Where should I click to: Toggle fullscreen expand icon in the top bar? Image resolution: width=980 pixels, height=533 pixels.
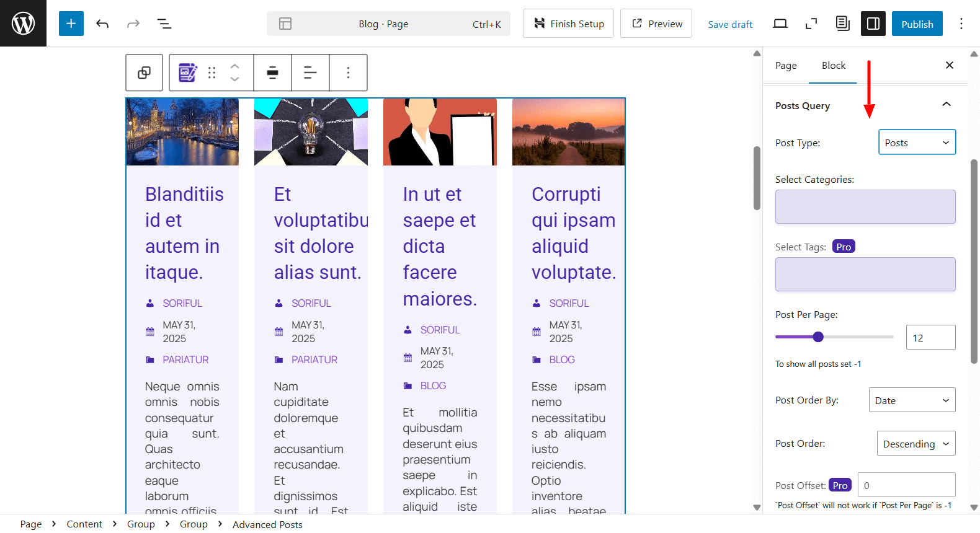pos(811,24)
